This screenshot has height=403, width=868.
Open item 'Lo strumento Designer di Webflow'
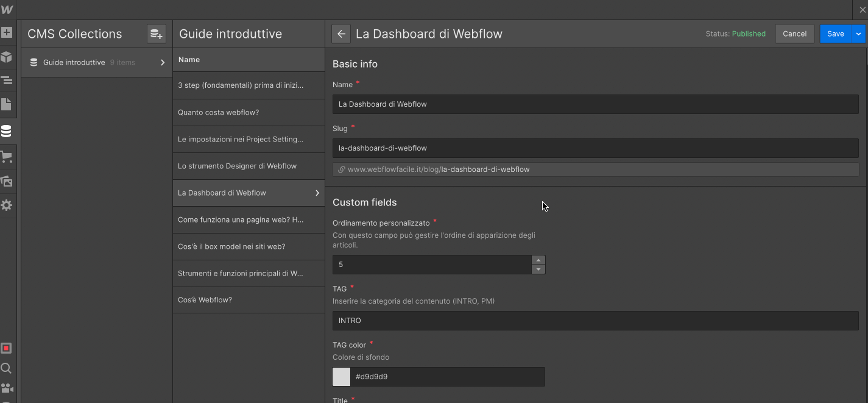[x=249, y=166]
